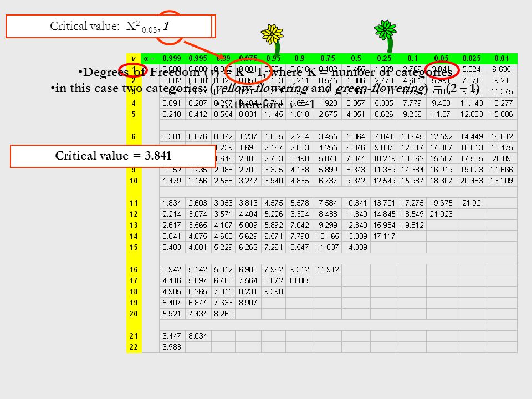This screenshot has width=532, height=399.
Task: Click the cell containing 6.447
Action: click(x=172, y=336)
